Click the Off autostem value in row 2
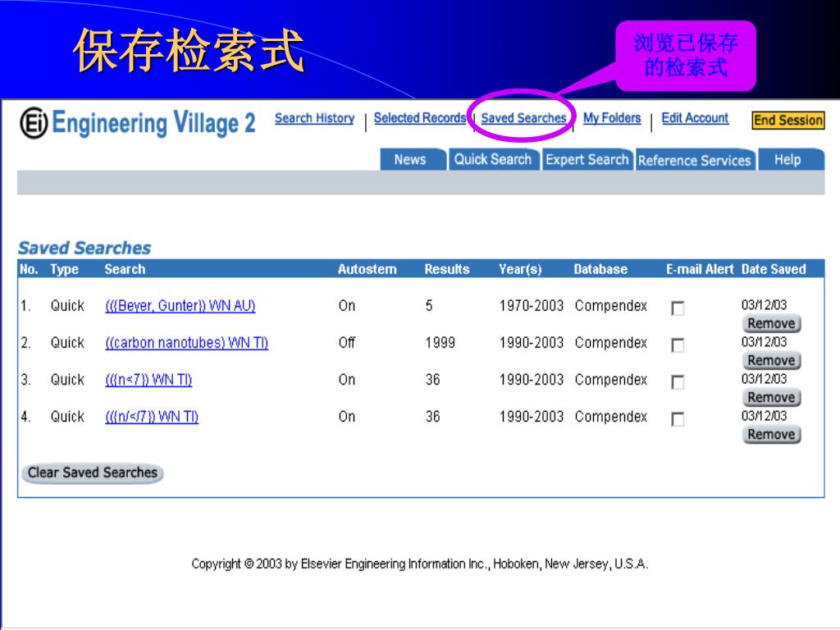This screenshot has height=630, width=840. coord(347,343)
